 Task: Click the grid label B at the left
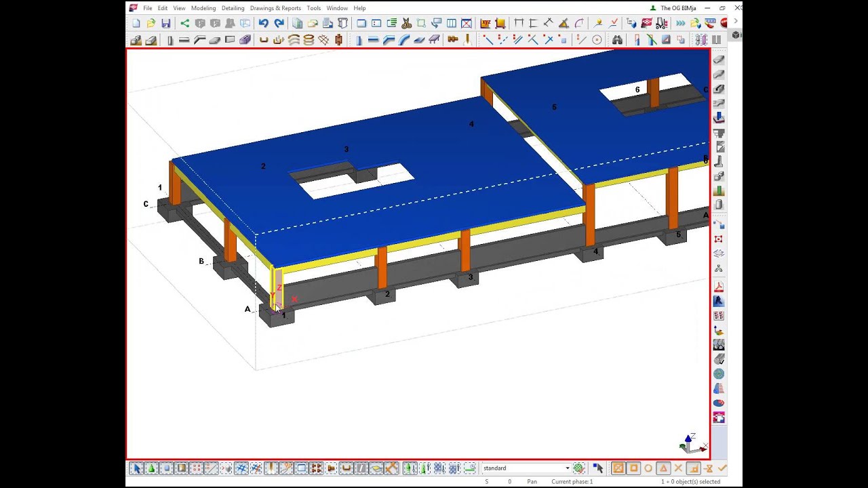point(201,261)
